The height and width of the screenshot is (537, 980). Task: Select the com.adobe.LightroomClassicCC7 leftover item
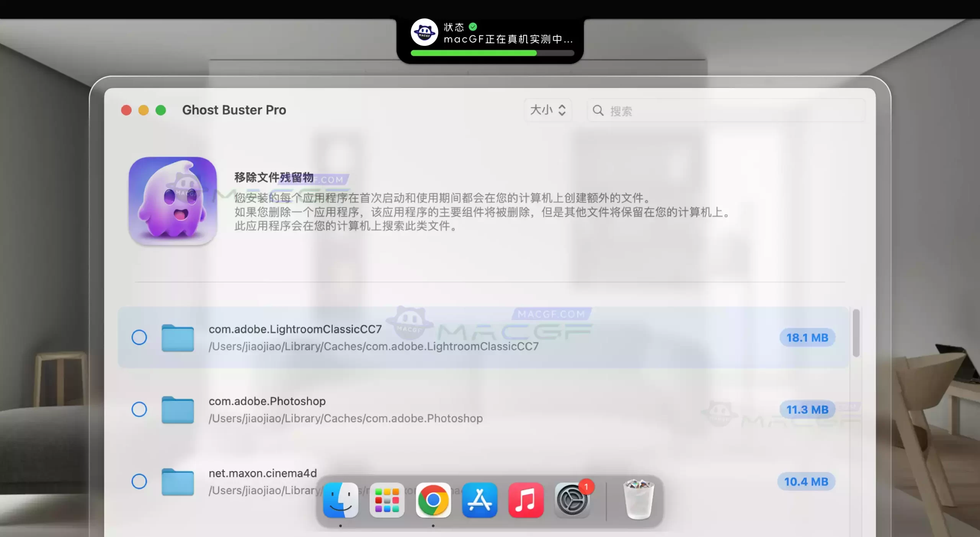point(139,337)
